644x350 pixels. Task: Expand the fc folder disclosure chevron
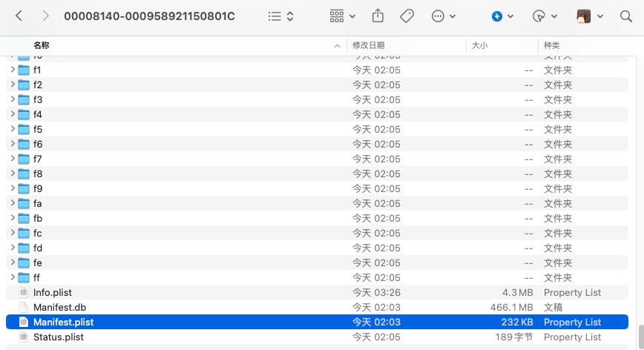pos(13,233)
